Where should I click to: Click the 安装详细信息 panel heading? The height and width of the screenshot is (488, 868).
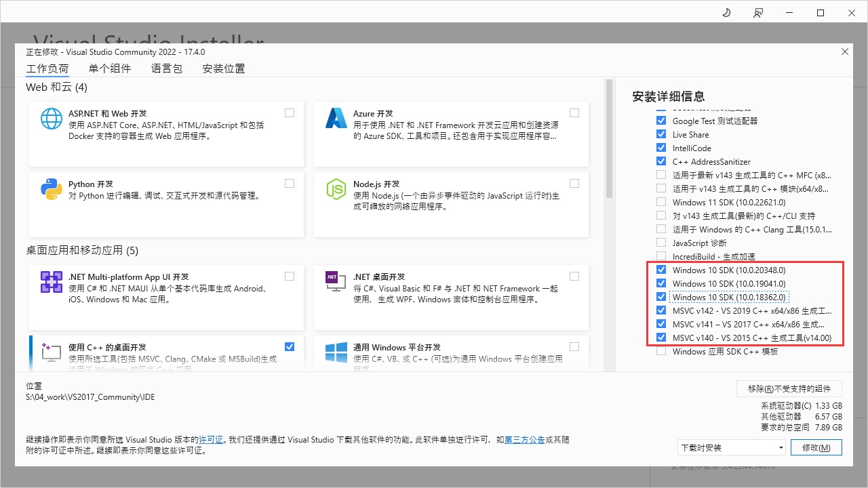point(668,96)
